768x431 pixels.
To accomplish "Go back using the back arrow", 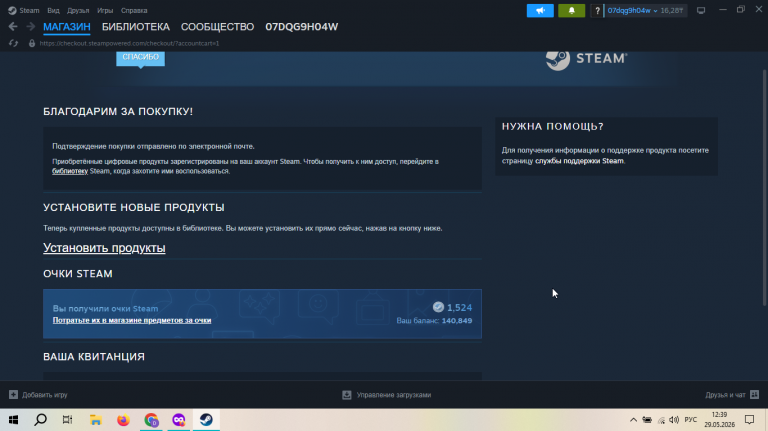I will click(13, 26).
